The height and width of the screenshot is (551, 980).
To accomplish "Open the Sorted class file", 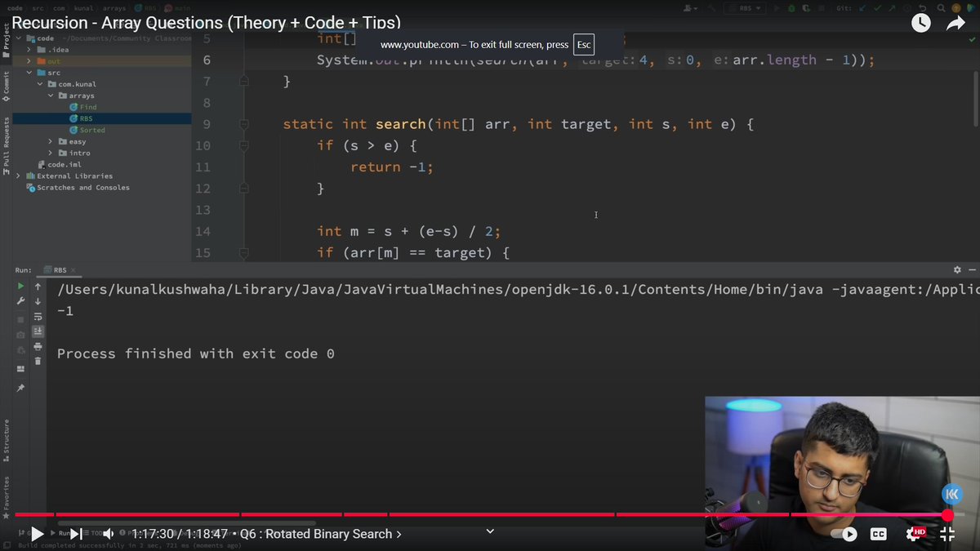I will click(x=87, y=130).
